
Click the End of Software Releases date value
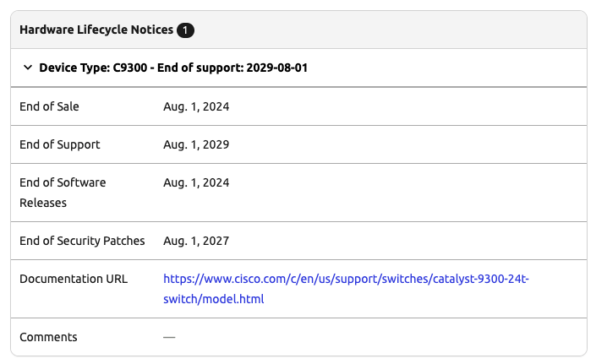click(196, 182)
